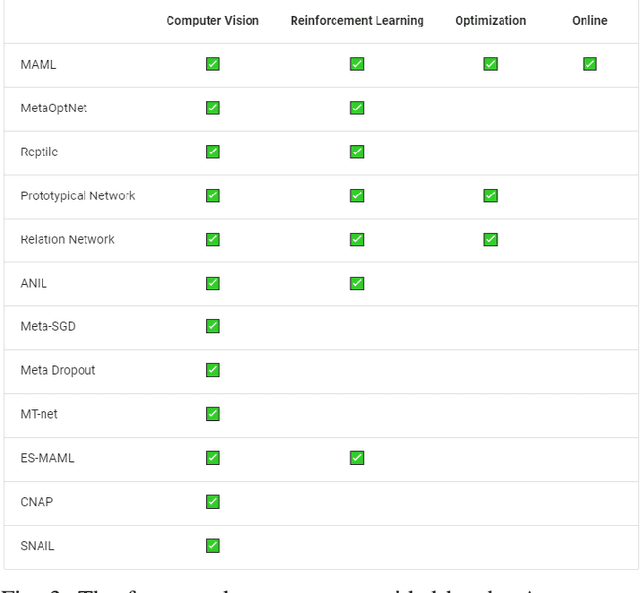
Task: Select the Online column header
Action: (x=590, y=21)
